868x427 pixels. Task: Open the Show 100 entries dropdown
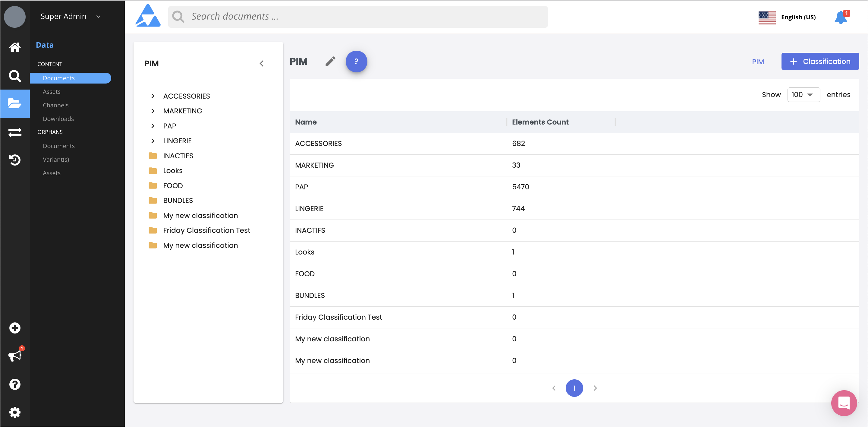tap(803, 95)
